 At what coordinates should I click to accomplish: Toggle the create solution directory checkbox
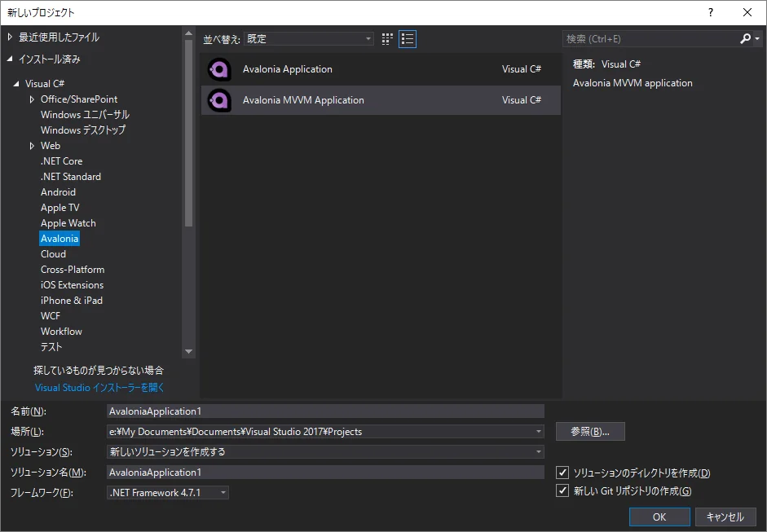click(562, 473)
